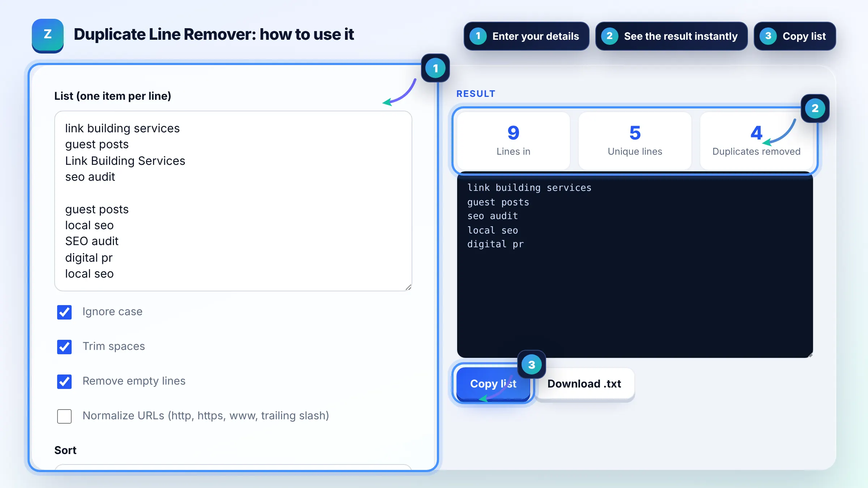Select the 'See the result instantly' step pill
868x488 pixels.
coord(671,36)
